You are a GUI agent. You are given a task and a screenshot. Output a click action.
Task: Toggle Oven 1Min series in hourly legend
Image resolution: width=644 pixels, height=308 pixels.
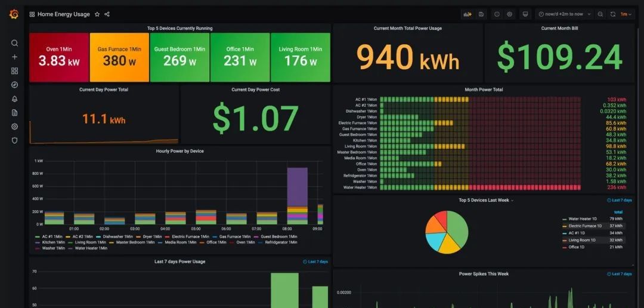[245, 242]
